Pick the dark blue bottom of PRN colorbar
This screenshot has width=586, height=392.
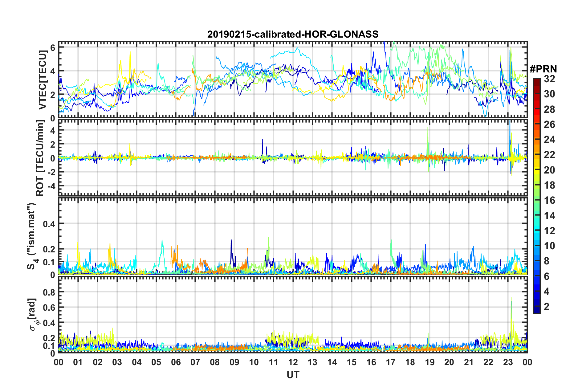[537, 310]
